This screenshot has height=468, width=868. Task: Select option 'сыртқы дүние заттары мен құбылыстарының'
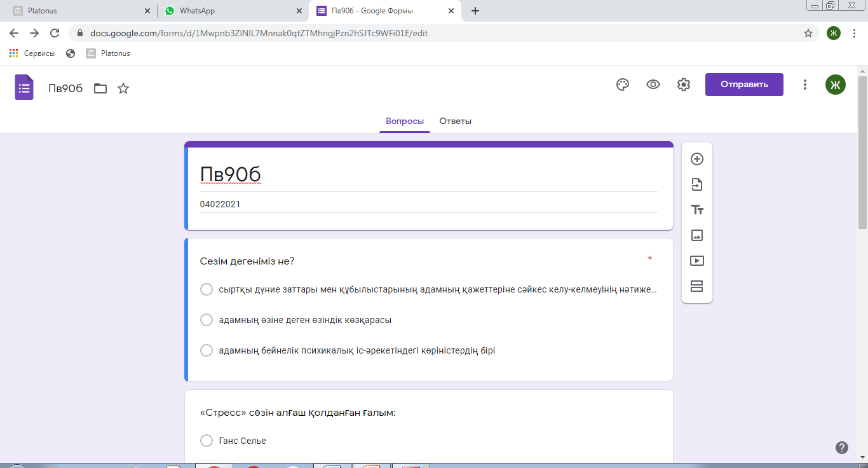coord(207,289)
